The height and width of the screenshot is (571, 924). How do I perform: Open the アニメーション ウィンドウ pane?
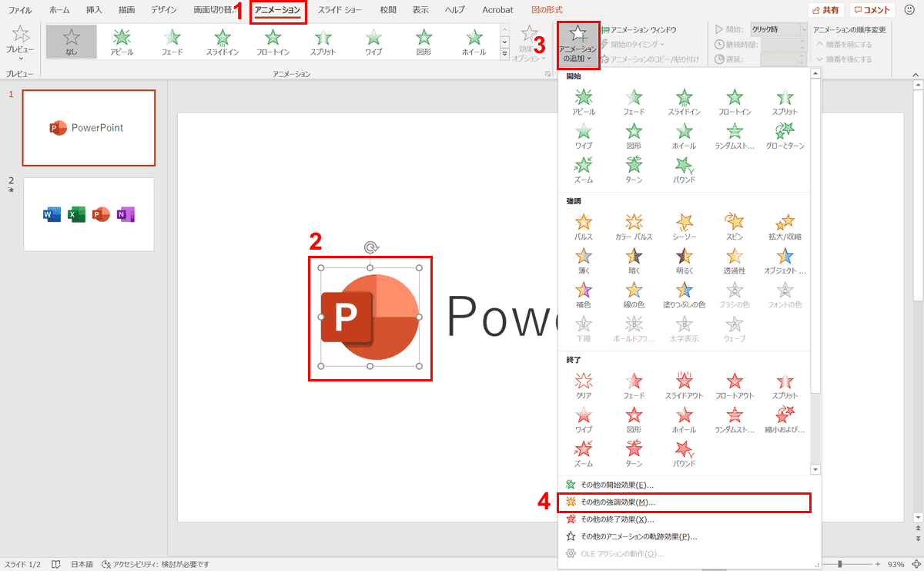pyautogui.click(x=638, y=29)
